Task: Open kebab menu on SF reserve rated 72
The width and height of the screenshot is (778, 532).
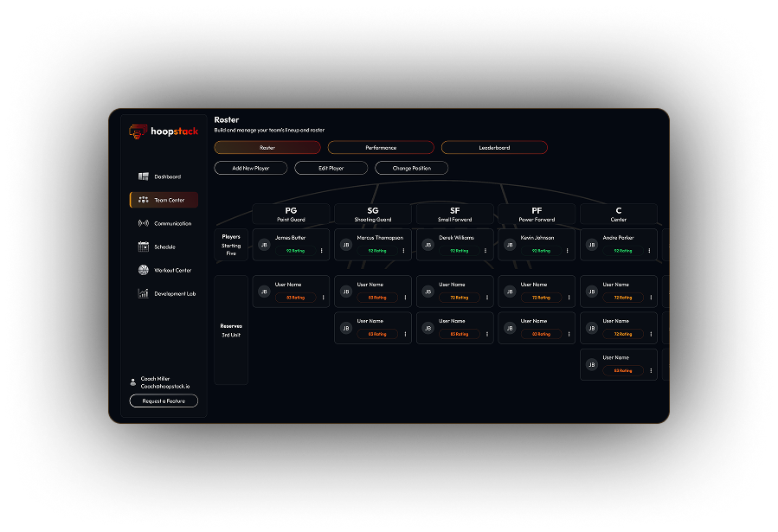Action: tap(486, 298)
